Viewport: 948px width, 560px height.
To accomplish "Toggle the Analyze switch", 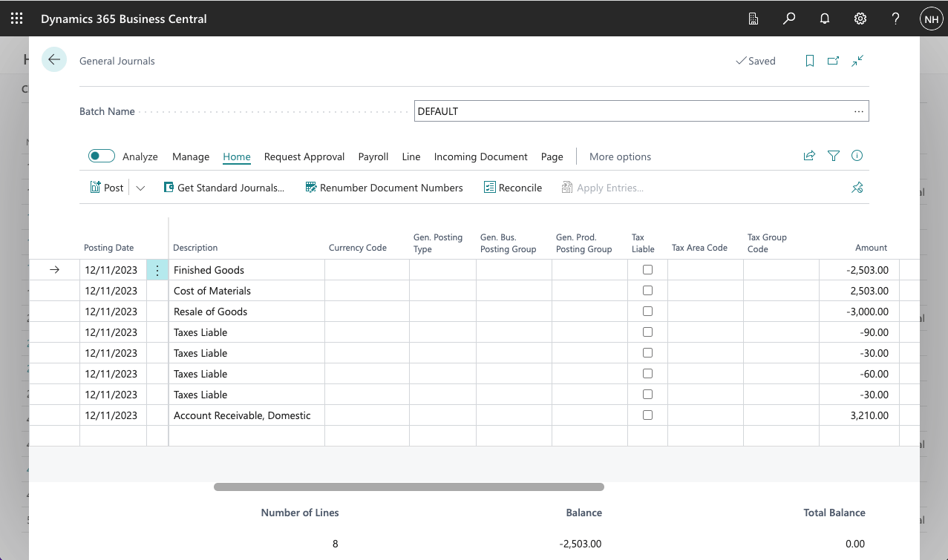I will point(102,156).
